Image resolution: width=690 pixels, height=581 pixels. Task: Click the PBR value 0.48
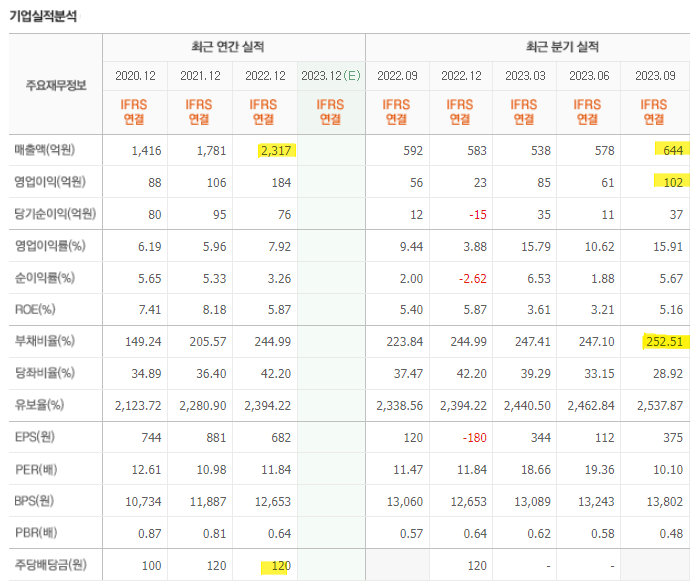(671, 534)
